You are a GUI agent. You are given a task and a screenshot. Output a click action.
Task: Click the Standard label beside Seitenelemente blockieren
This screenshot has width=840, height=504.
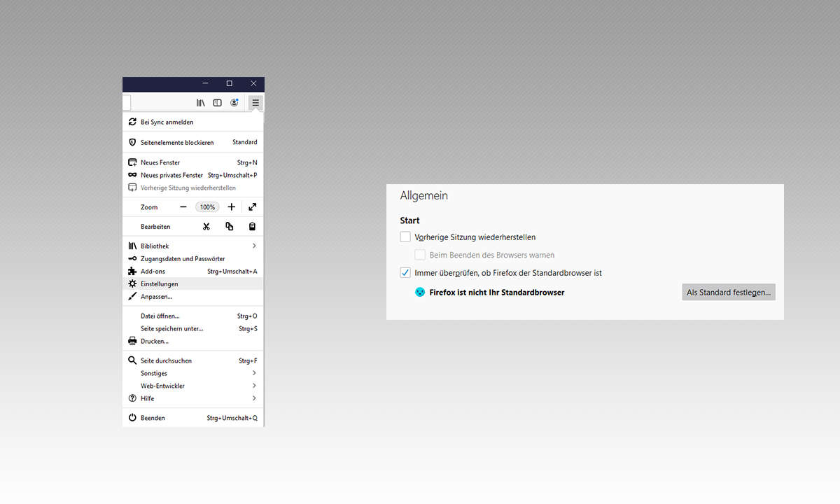coord(245,142)
